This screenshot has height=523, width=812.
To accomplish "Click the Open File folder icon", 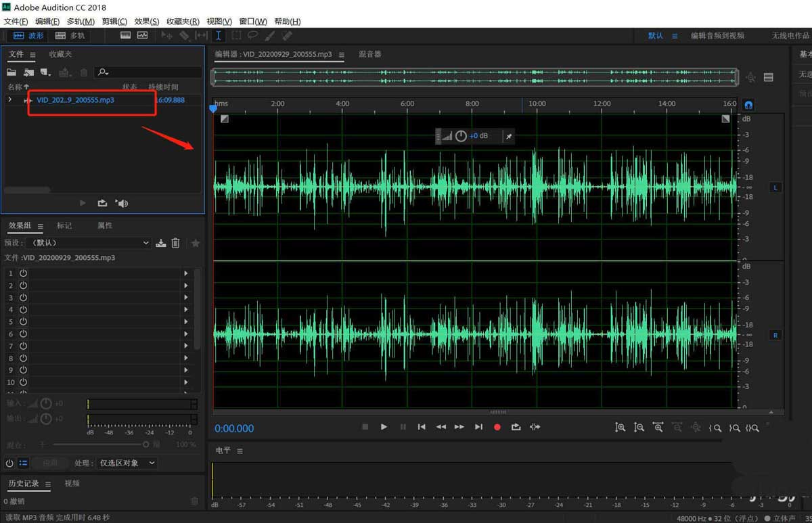I will (x=12, y=72).
